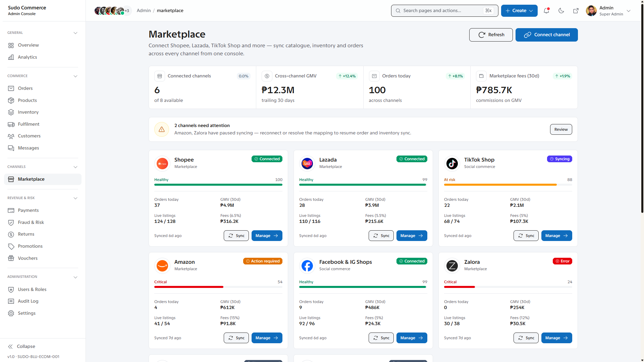
Task: Click the Lazada channel logo
Action: point(307,164)
